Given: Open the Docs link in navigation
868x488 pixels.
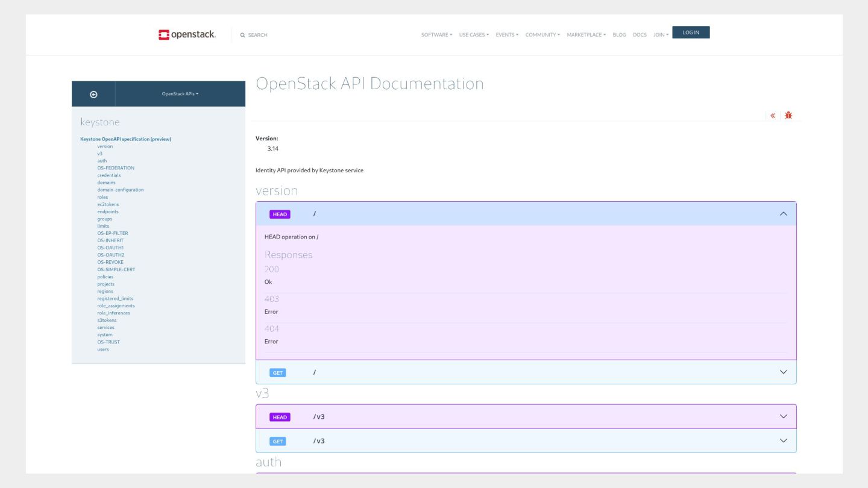Looking at the screenshot, I should point(639,35).
